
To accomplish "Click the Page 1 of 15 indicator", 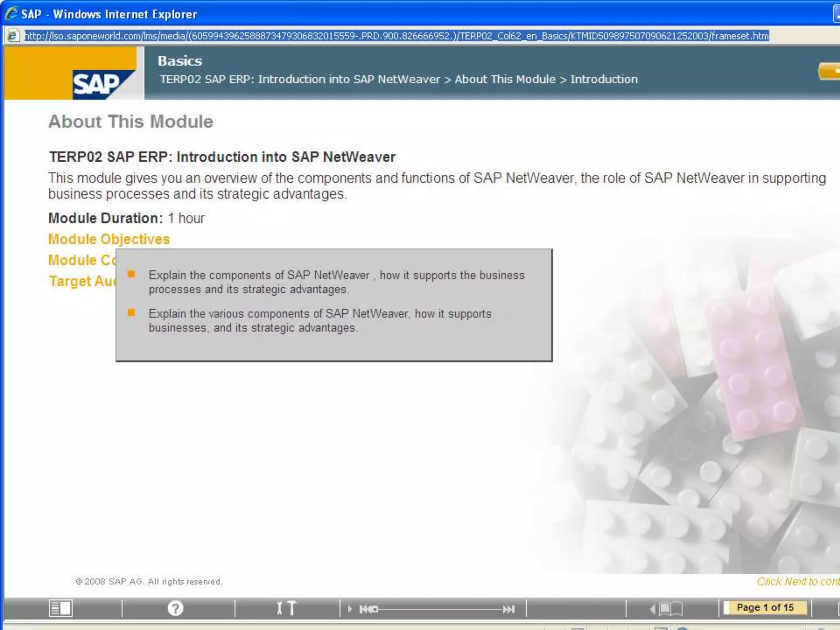I will tap(765, 607).
